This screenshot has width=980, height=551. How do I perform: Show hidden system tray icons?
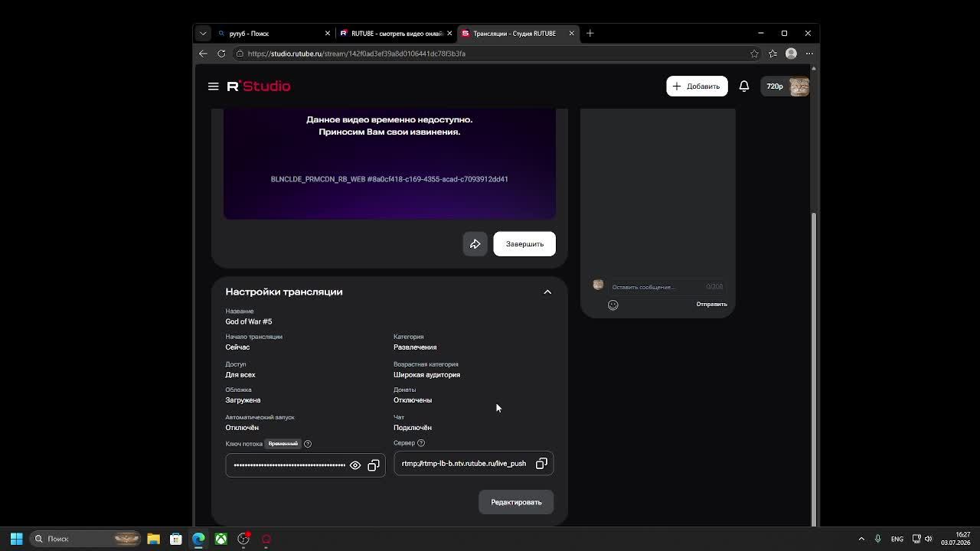click(x=861, y=539)
